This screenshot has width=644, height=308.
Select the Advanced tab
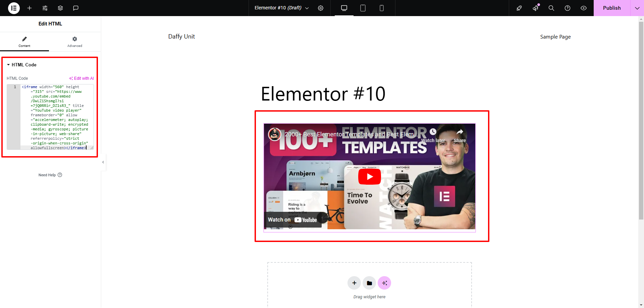tap(74, 42)
